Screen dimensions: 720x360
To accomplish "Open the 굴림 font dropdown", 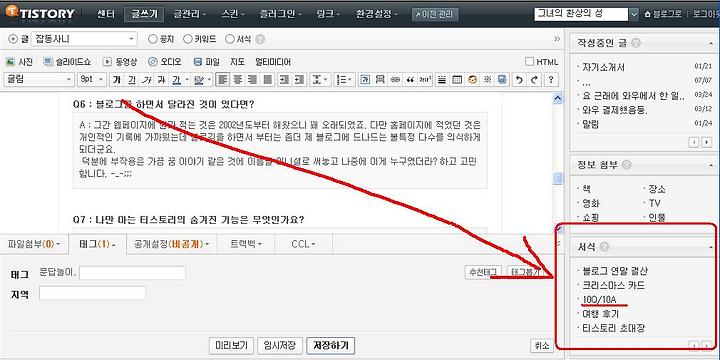I will coord(38,79).
